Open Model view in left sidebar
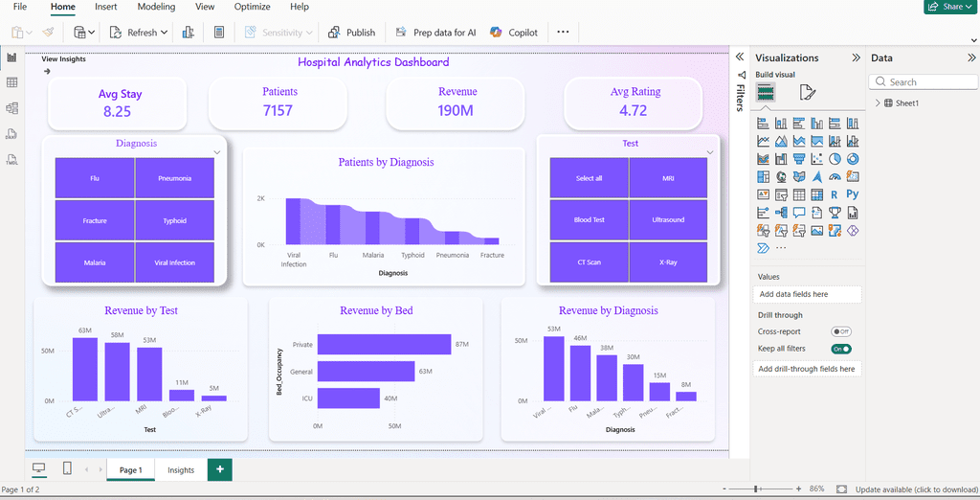Viewport: 980px width, 500px height. point(11,108)
